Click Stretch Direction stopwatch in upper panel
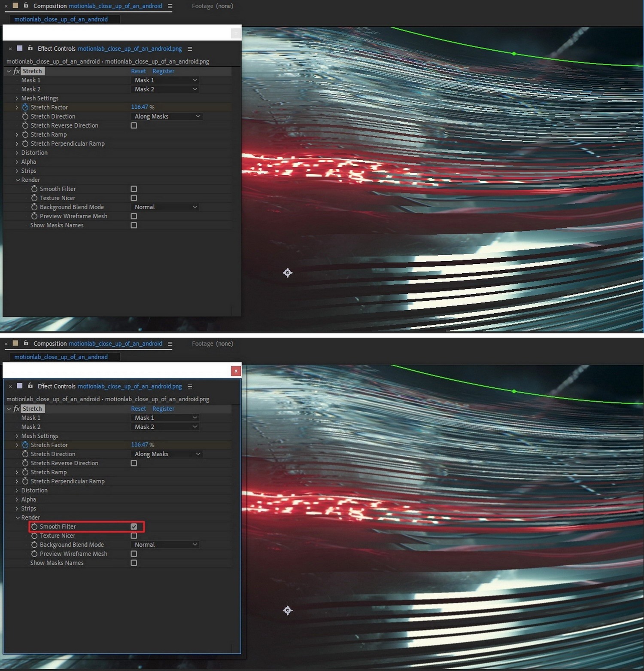Viewport: 644px width, 671px height. coord(25,116)
